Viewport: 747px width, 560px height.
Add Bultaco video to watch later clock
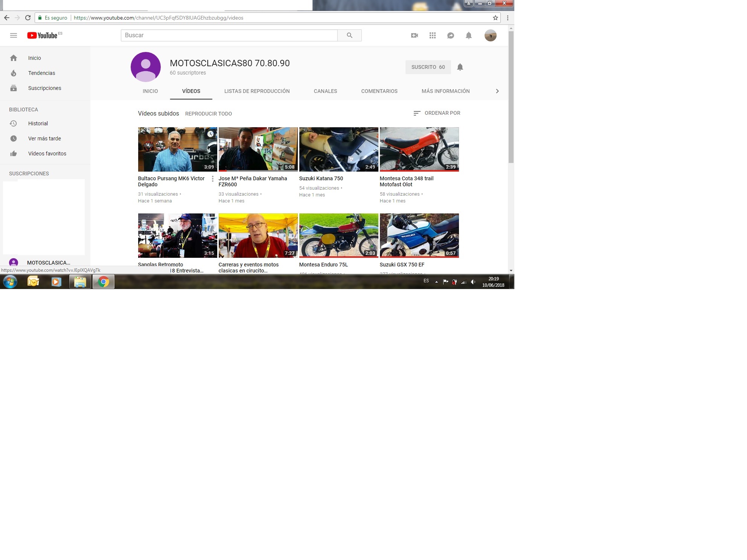211,134
